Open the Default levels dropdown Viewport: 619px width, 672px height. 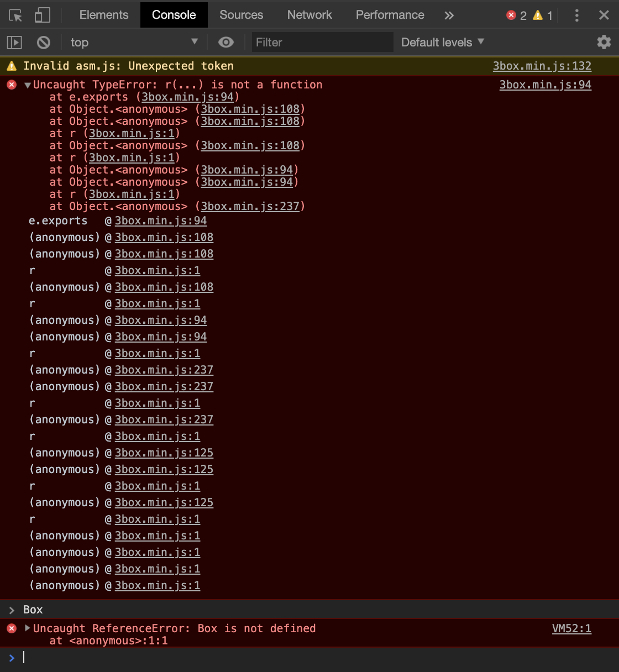click(443, 42)
